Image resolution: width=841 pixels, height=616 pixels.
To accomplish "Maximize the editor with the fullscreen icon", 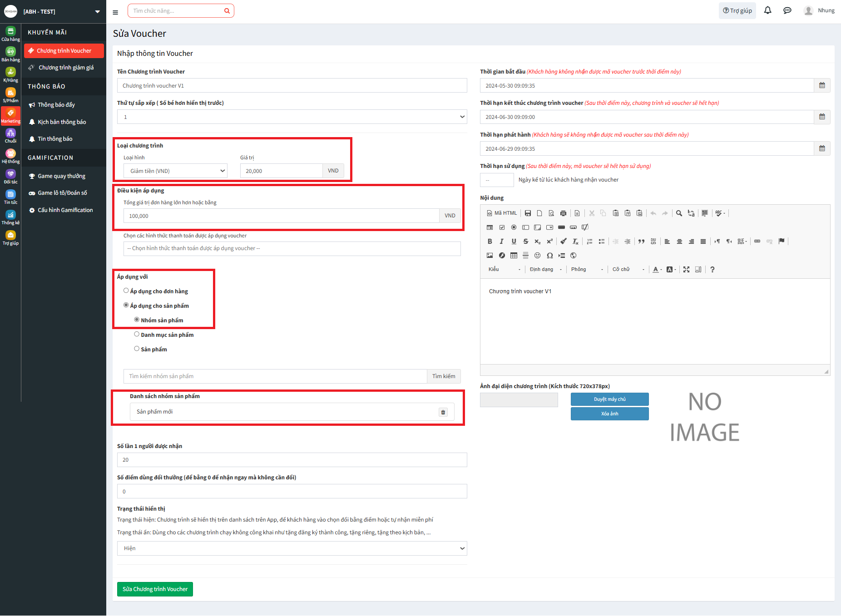I will point(686,270).
